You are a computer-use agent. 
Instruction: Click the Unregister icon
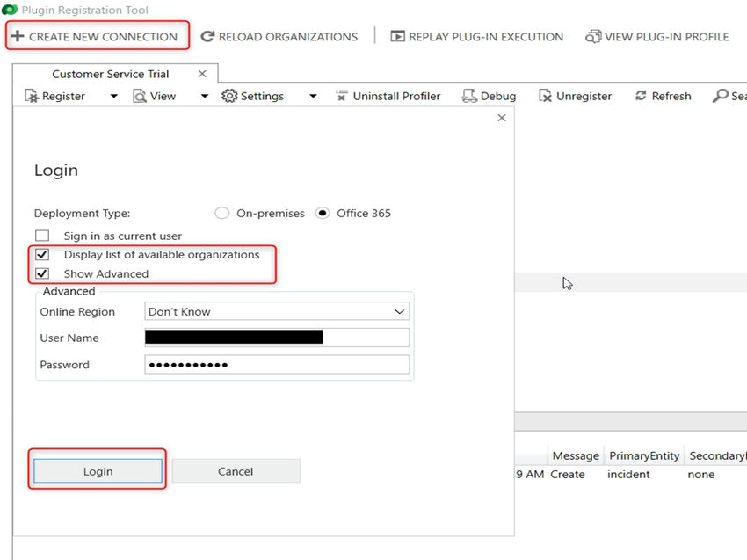(545, 96)
